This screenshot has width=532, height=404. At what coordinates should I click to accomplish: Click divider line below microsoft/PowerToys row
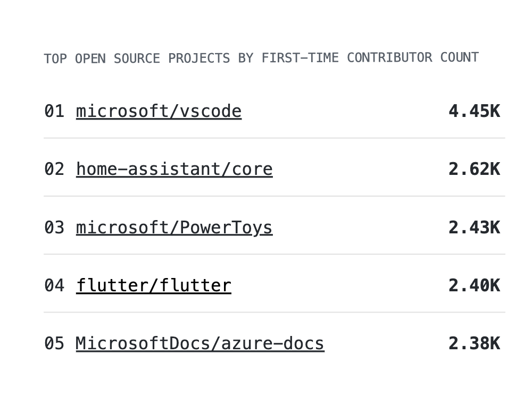tap(275, 254)
